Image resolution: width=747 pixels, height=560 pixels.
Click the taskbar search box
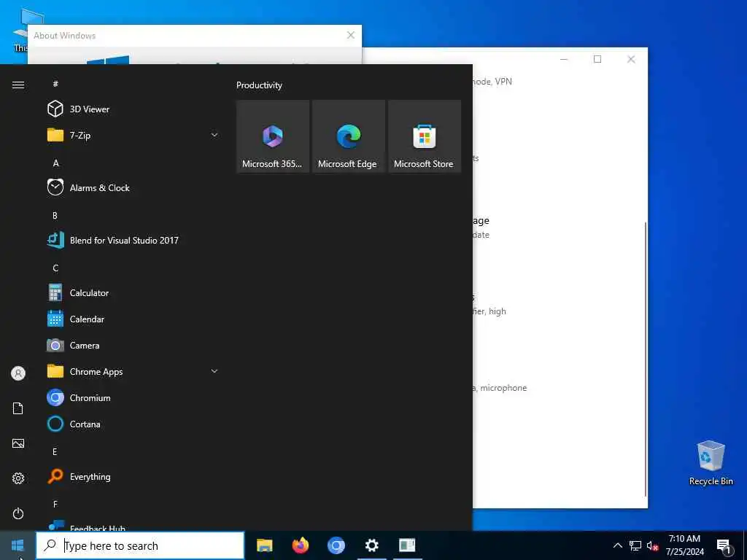(140, 545)
